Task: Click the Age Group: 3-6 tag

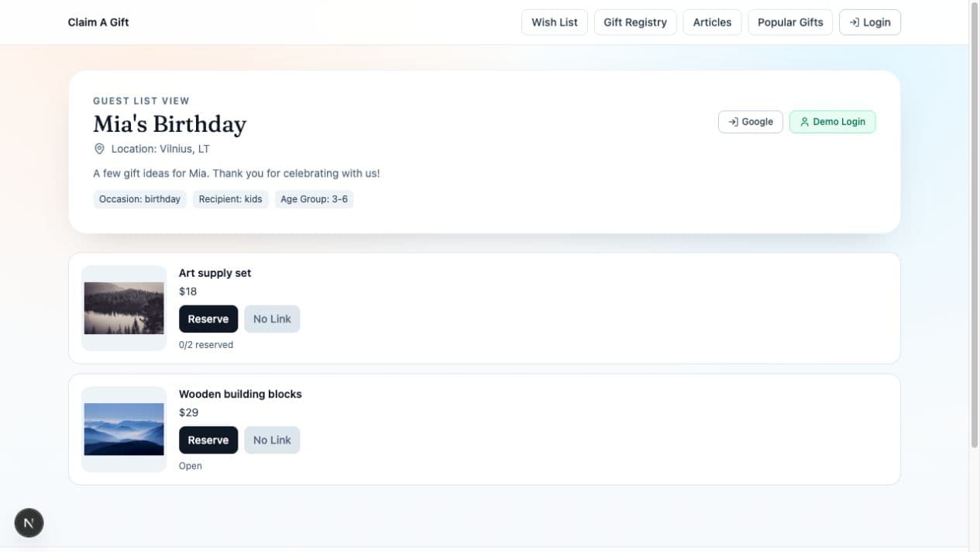Action: pos(314,199)
